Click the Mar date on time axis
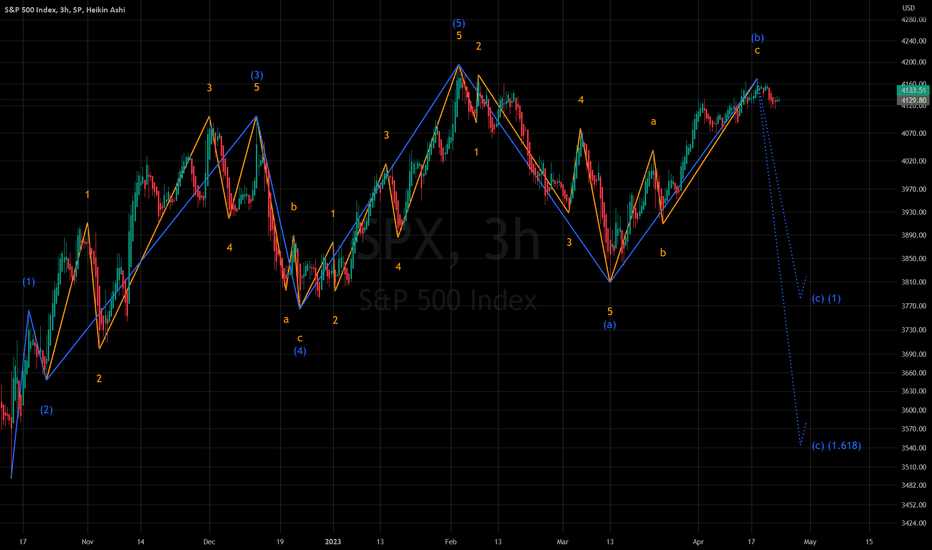The height and width of the screenshot is (550, 932). click(562, 542)
